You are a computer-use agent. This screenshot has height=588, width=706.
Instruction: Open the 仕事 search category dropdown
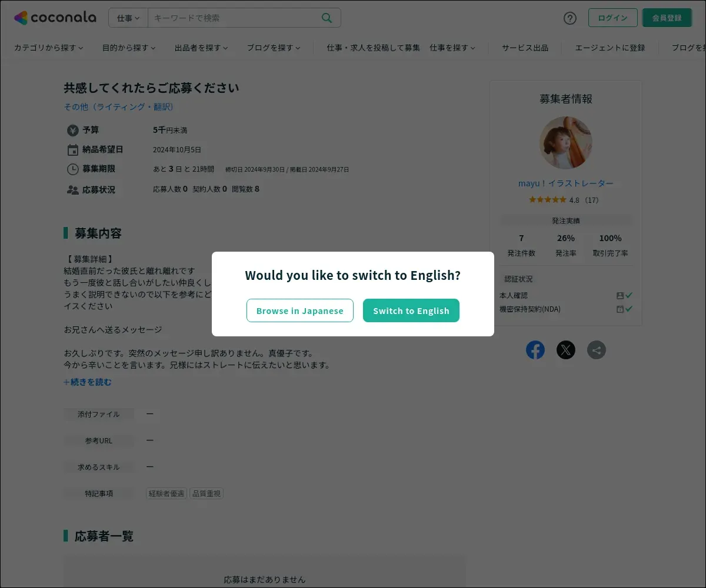(128, 18)
